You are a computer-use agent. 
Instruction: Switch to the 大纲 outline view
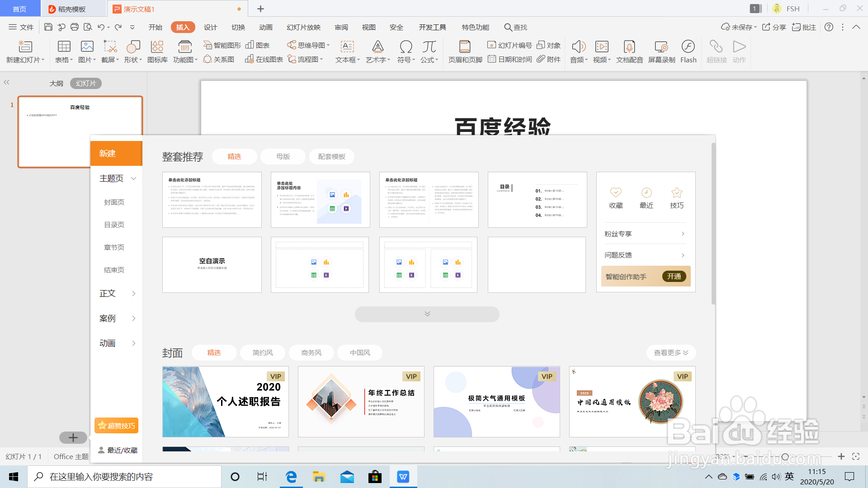[x=57, y=84]
